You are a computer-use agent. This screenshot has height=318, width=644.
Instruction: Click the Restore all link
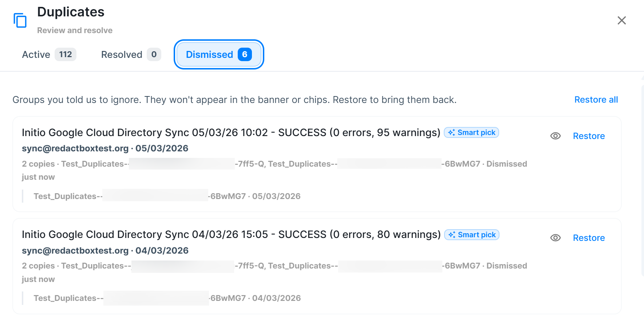(596, 100)
